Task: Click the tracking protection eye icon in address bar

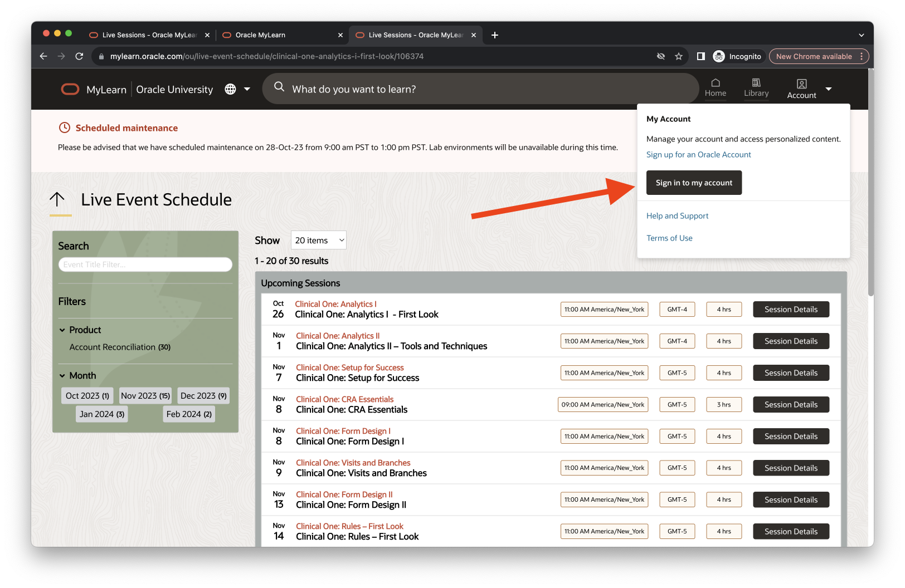Action: (661, 56)
